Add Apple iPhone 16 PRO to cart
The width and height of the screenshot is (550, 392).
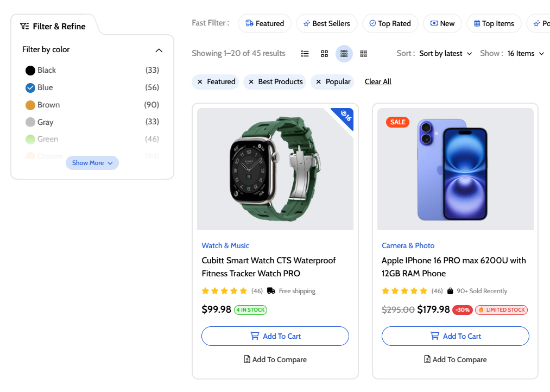click(455, 336)
